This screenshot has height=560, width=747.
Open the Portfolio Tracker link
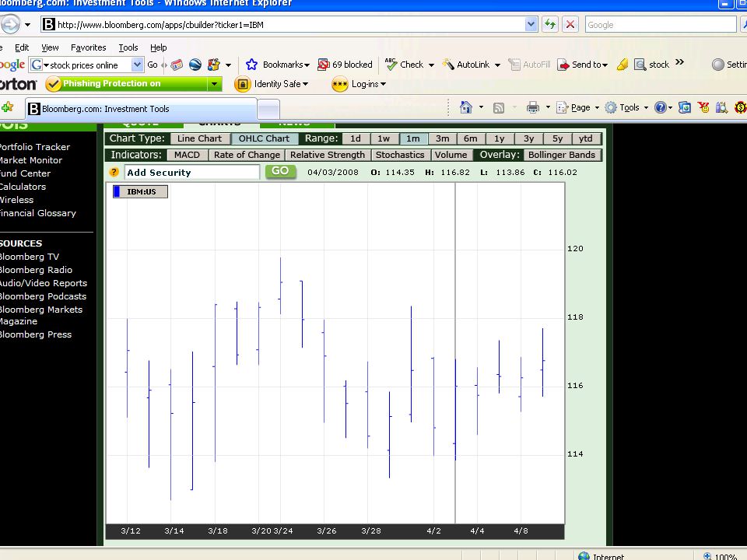pos(35,147)
